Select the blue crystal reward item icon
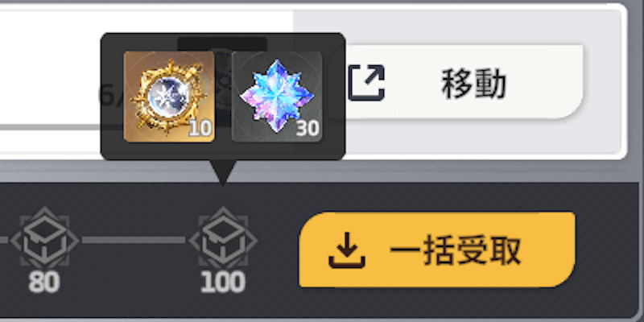 [x=277, y=97]
